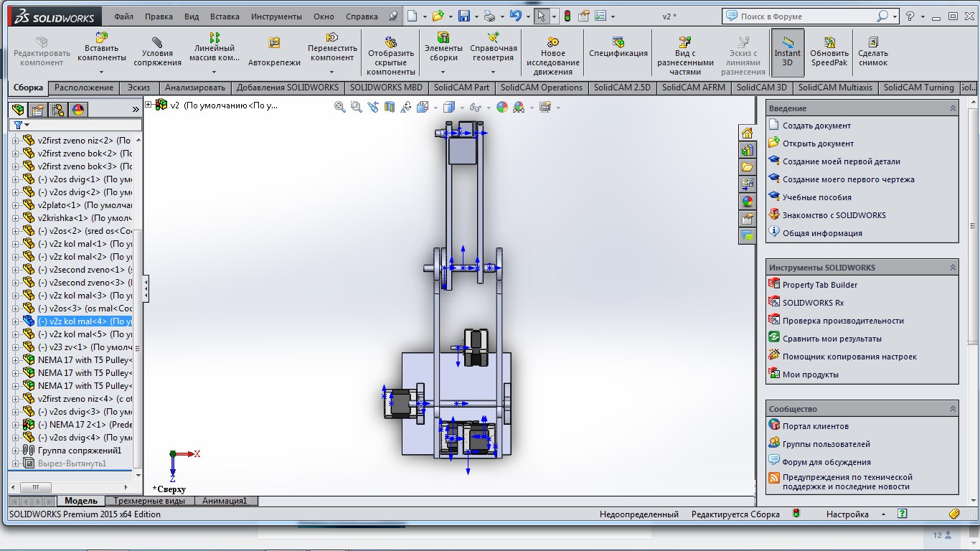The width and height of the screenshot is (980, 551).
Task: Open the Options icon in top toolbar
Action: click(x=583, y=16)
